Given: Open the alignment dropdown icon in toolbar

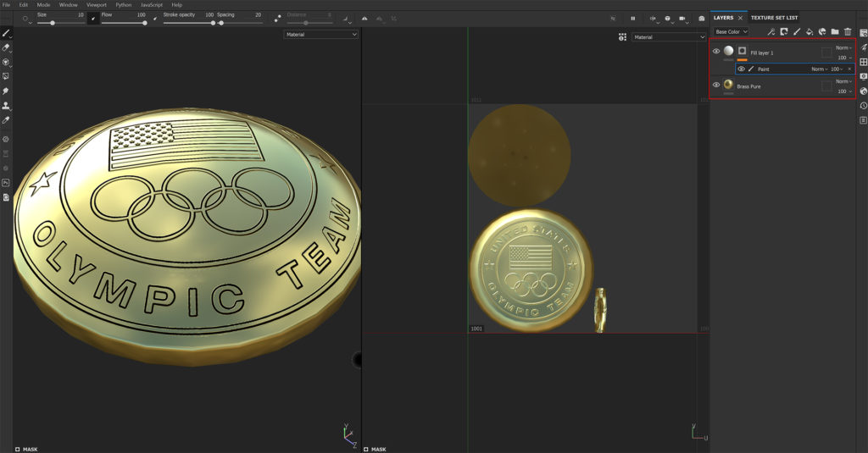Looking at the screenshot, I should pos(347,19).
